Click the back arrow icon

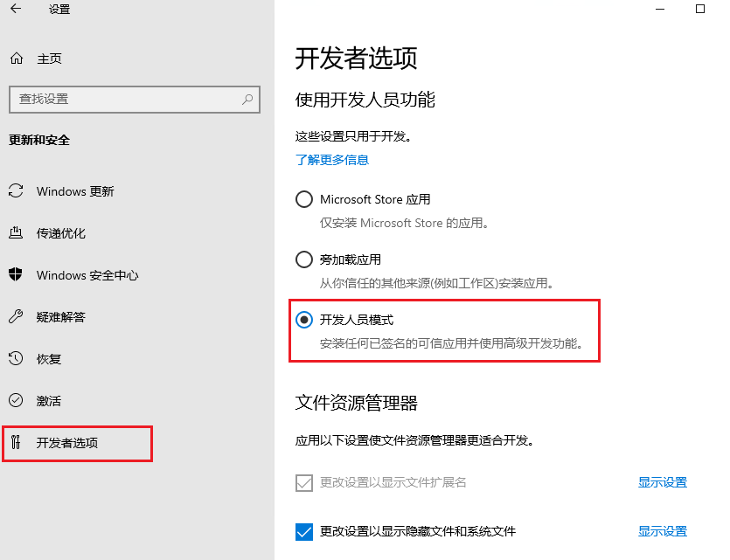tap(16, 10)
